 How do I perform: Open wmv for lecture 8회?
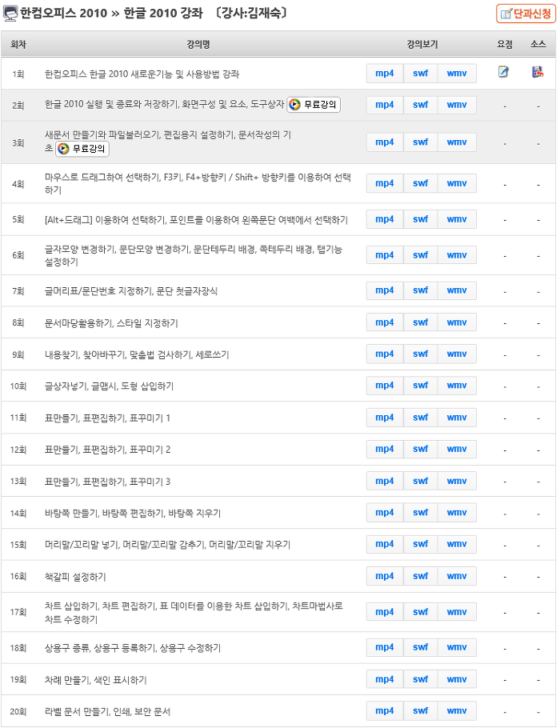tap(457, 322)
